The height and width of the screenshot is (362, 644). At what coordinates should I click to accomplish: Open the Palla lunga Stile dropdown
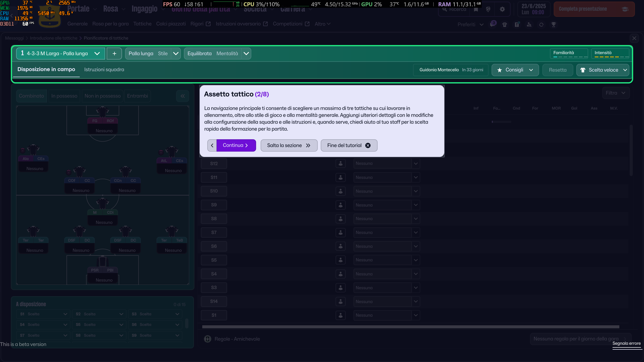(176, 54)
